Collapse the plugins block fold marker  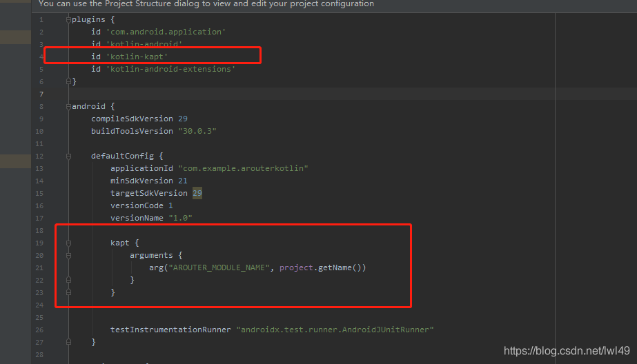tap(68, 20)
